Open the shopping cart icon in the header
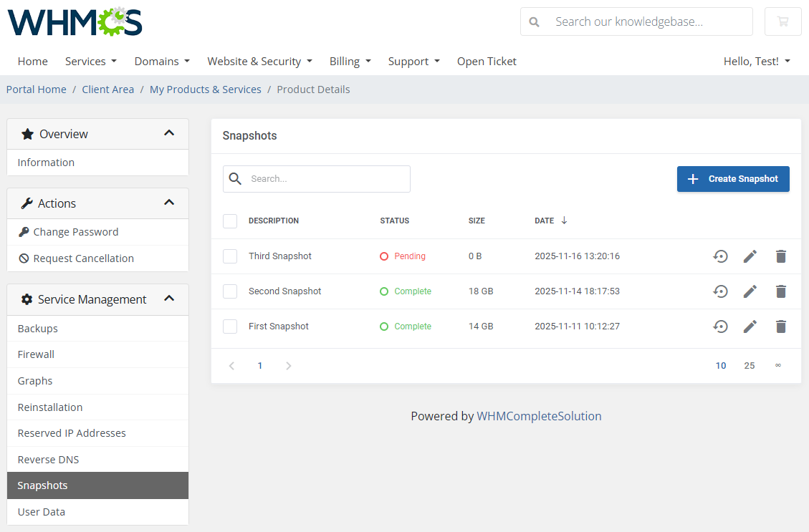 point(782,21)
